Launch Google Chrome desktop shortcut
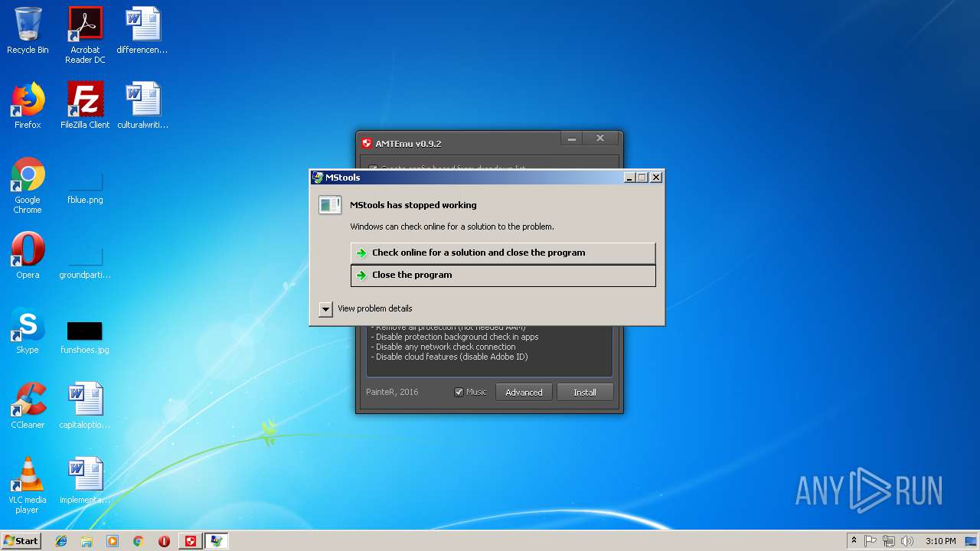 coord(28,185)
